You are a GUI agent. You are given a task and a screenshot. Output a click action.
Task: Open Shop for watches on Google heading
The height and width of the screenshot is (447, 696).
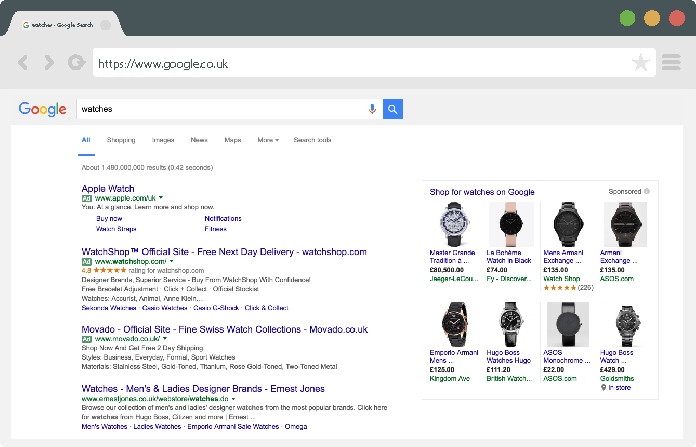pos(482,192)
